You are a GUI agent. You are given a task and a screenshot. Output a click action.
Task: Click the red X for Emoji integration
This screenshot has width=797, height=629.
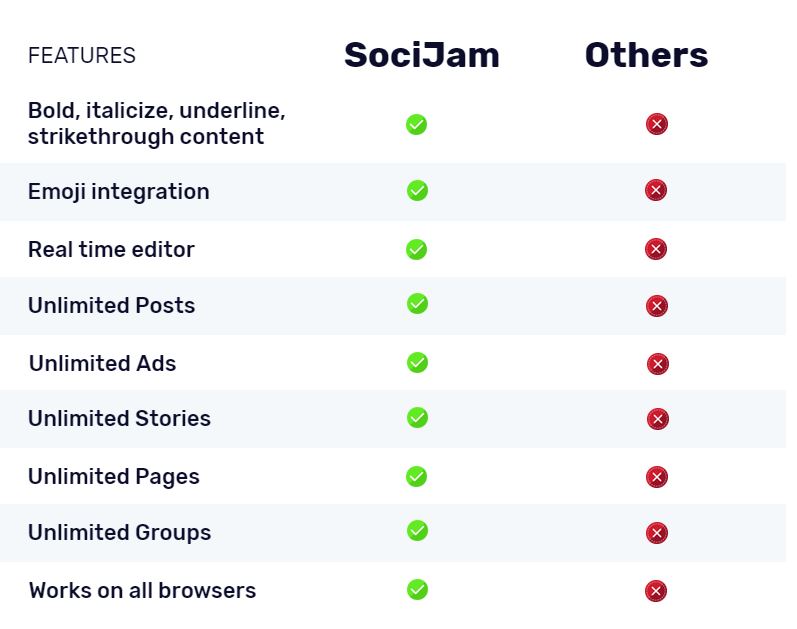[656, 190]
